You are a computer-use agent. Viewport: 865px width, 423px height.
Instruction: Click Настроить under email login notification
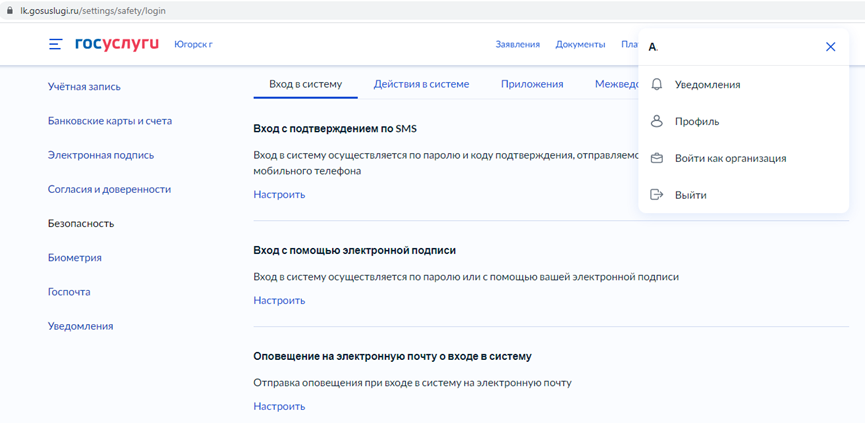279,406
